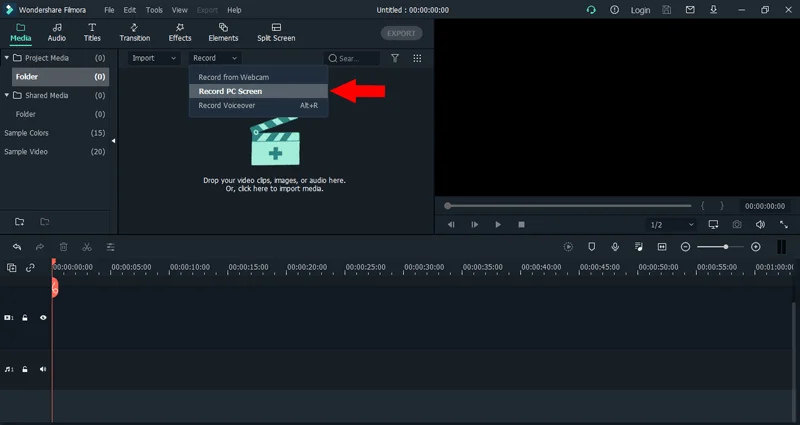The height and width of the screenshot is (425, 800).
Task: Zoom out the timeline minus button
Action: coord(686,247)
